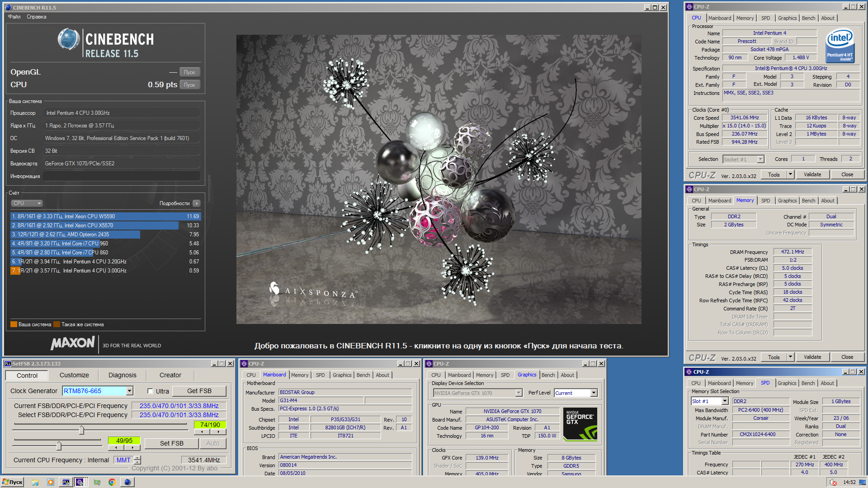The image size is (868, 488).
Task: Select ranking row Intel Xeon CPU W5590
Action: coord(105,216)
